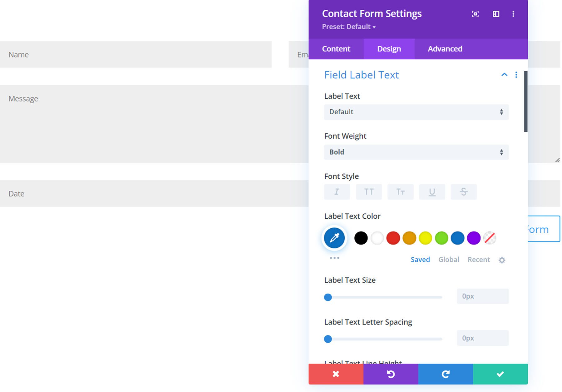Switch to the Content tab

(336, 49)
